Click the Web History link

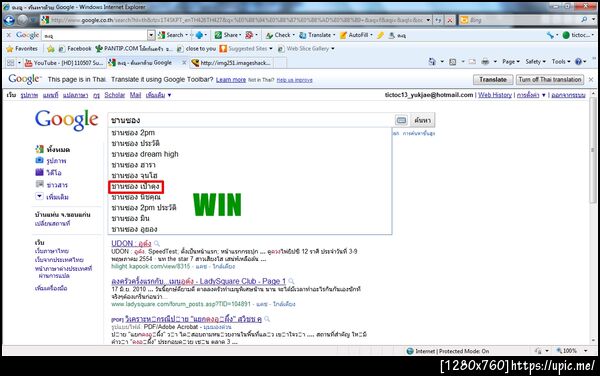coord(495,95)
